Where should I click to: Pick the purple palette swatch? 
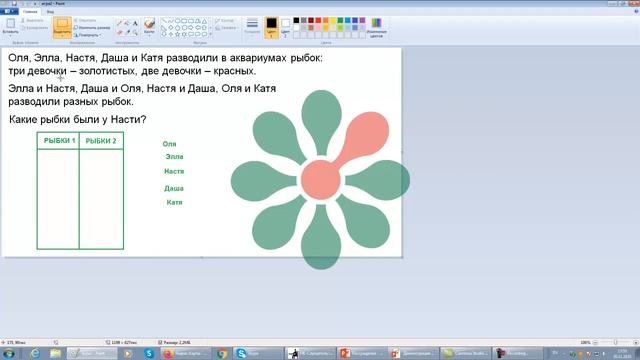point(362,20)
